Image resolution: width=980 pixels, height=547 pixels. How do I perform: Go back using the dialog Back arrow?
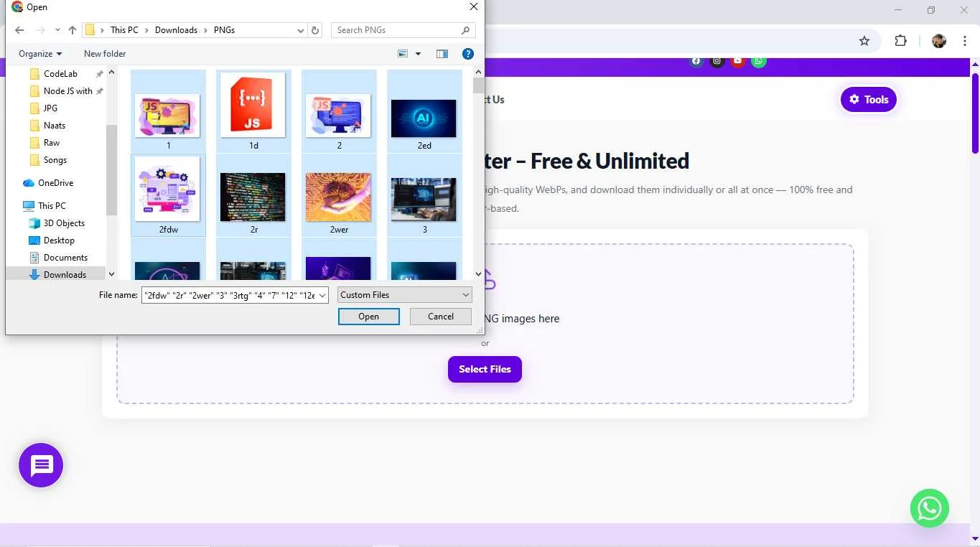tap(19, 30)
